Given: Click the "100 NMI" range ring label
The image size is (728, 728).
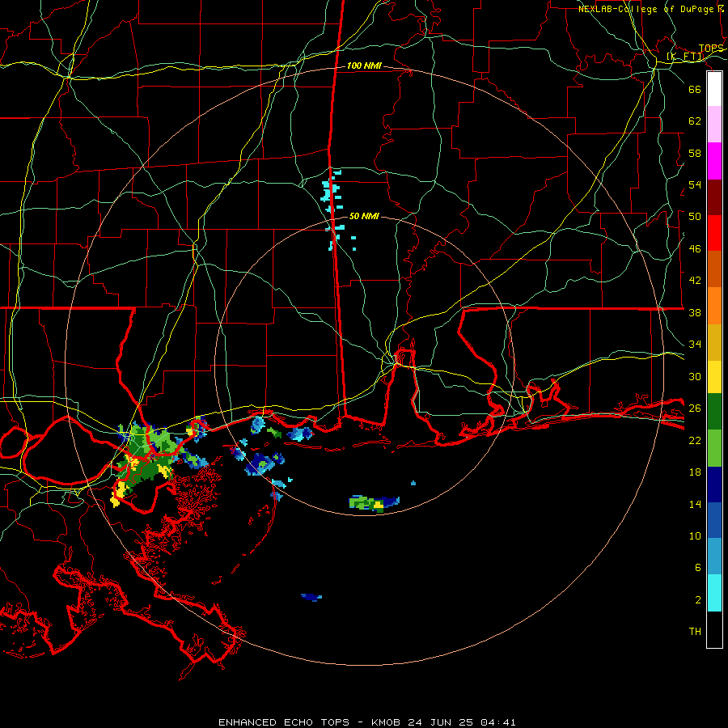Looking at the screenshot, I should (x=364, y=66).
